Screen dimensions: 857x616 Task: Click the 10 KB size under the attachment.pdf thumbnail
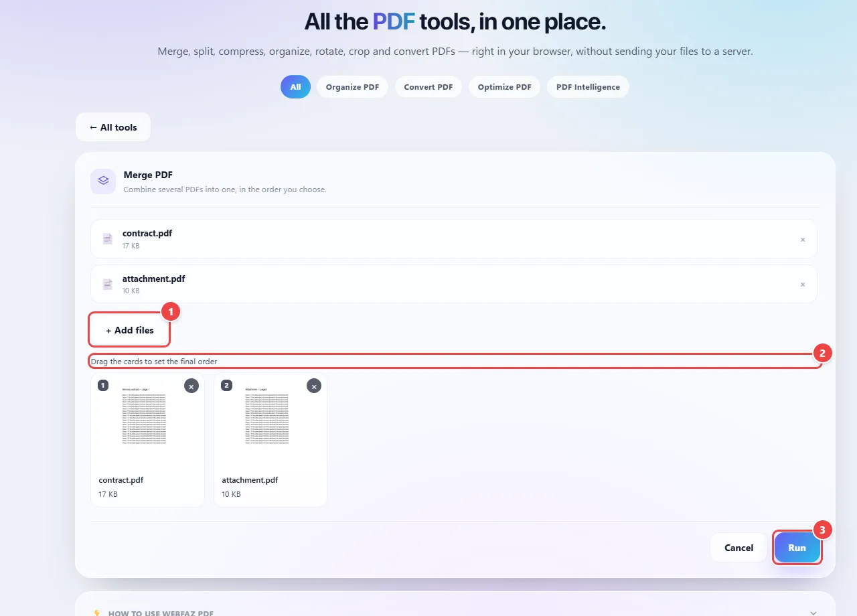[x=231, y=494]
